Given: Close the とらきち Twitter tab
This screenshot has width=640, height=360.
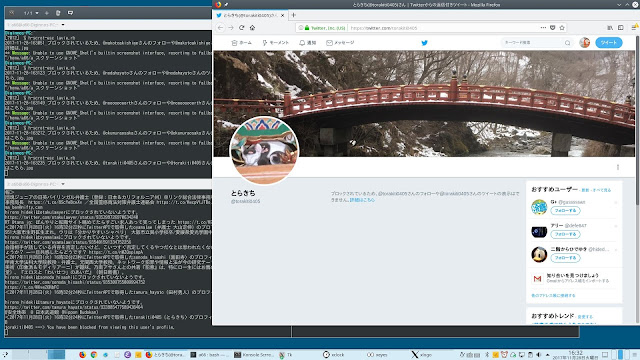Looking at the screenshot, I should click(282, 15).
